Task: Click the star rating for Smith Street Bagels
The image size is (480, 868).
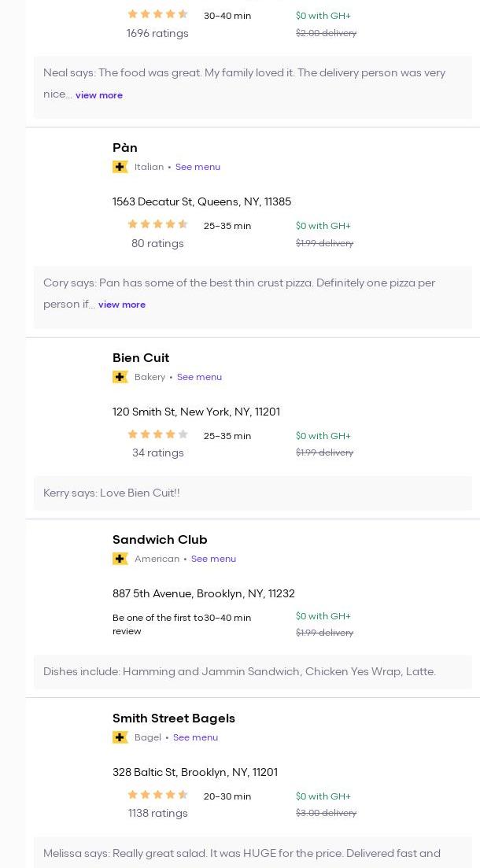Action: point(157,795)
